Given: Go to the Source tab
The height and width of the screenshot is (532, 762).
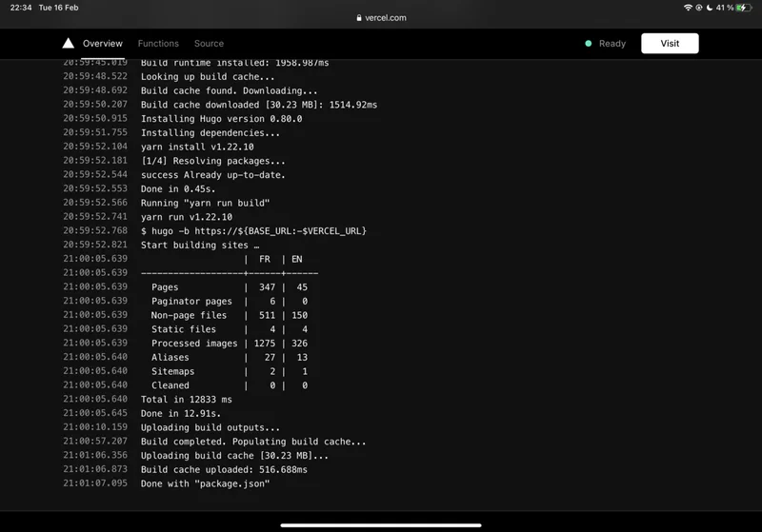Looking at the screenshot, I should (209, 43).
